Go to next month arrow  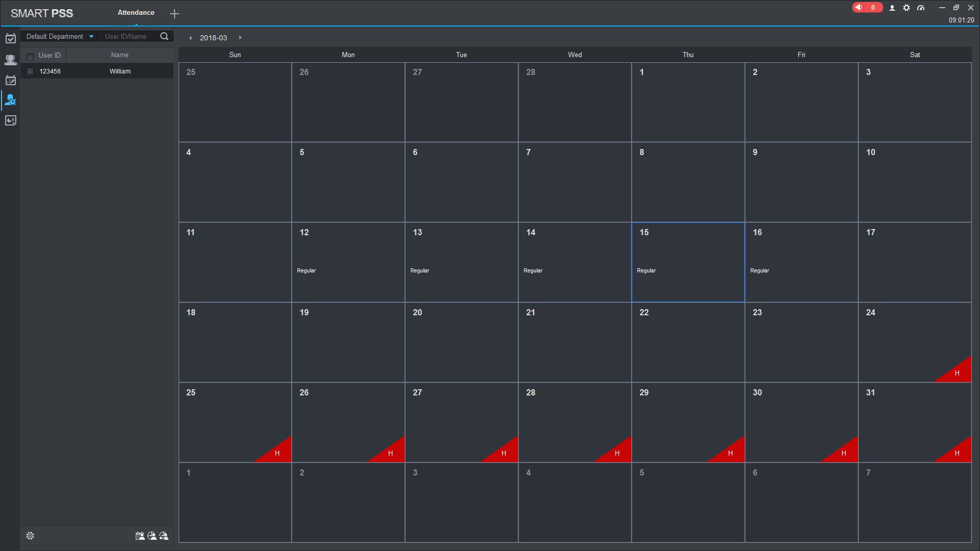240,38
